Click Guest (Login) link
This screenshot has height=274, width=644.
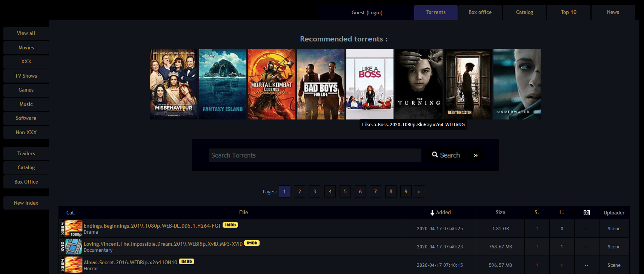pos(367,13)
